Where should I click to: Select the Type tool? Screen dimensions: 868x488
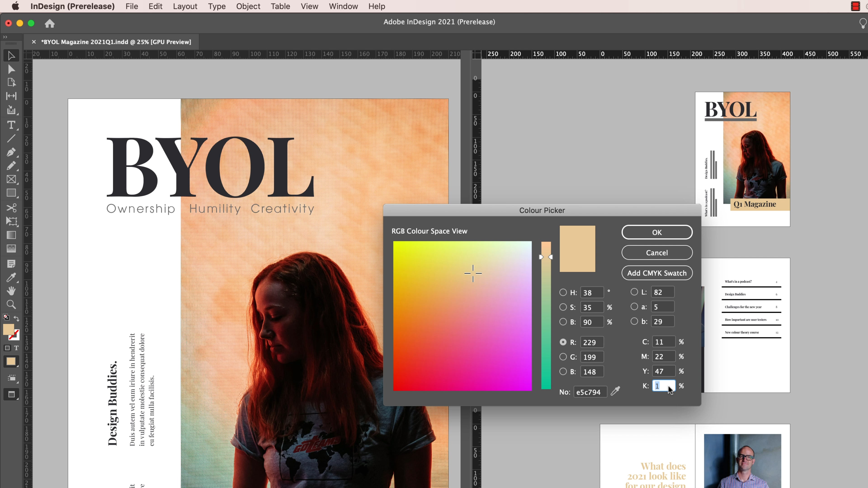11,125
